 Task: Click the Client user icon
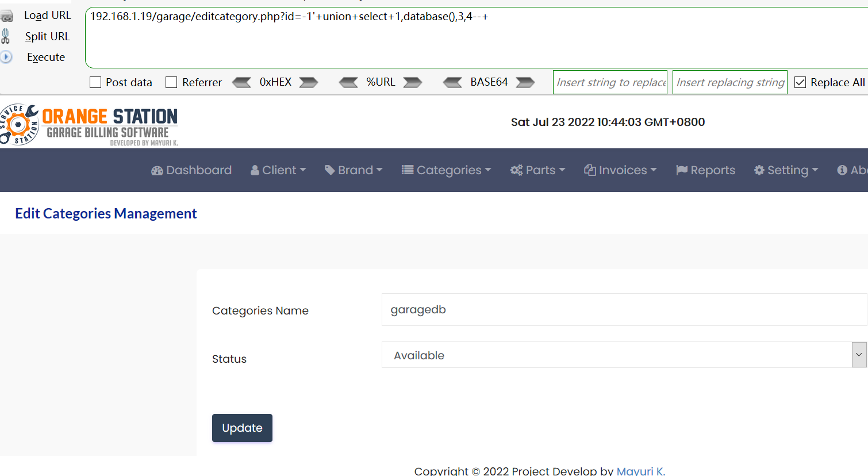255,170
